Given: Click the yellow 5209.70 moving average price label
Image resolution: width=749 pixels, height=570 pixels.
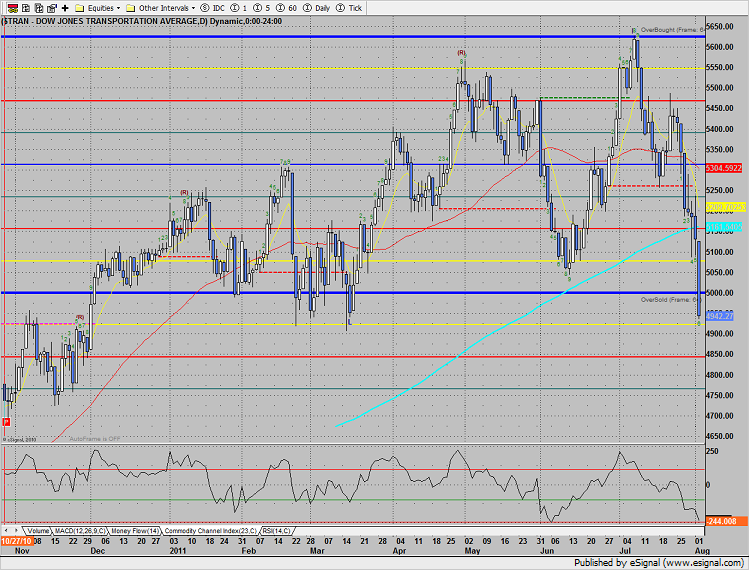Looking at the screenshot, I should [726, 207].
